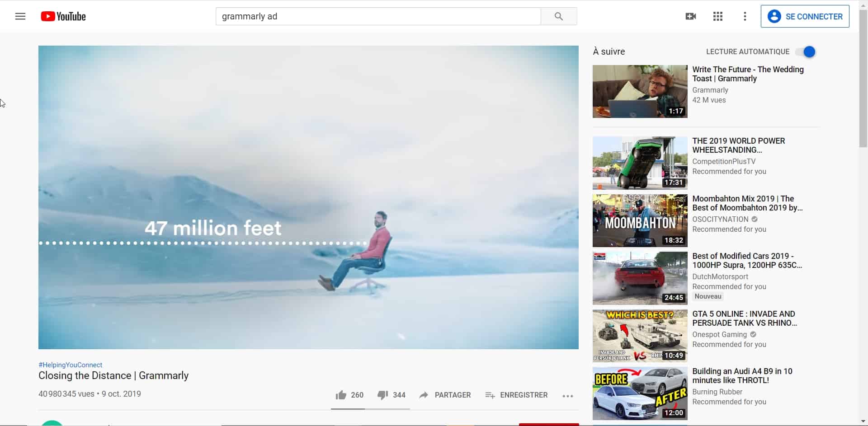Click the À suivre heading
This screenshot has height=426, width=868.
(609, 52)
